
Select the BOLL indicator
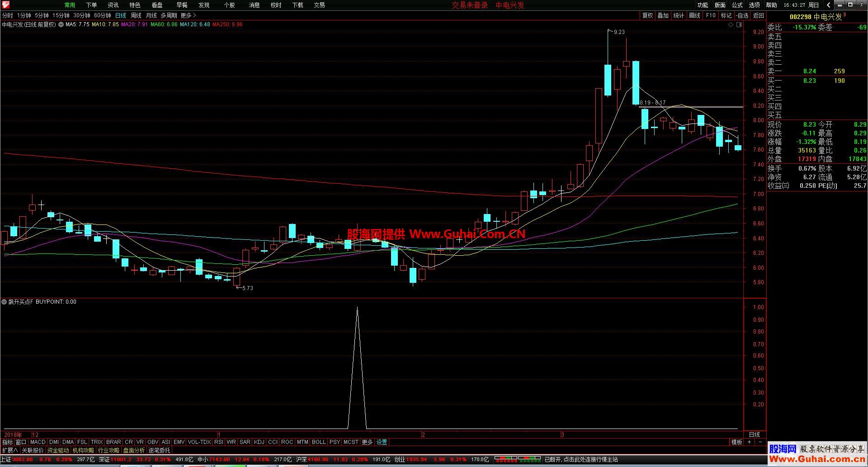tap(319, 442)
